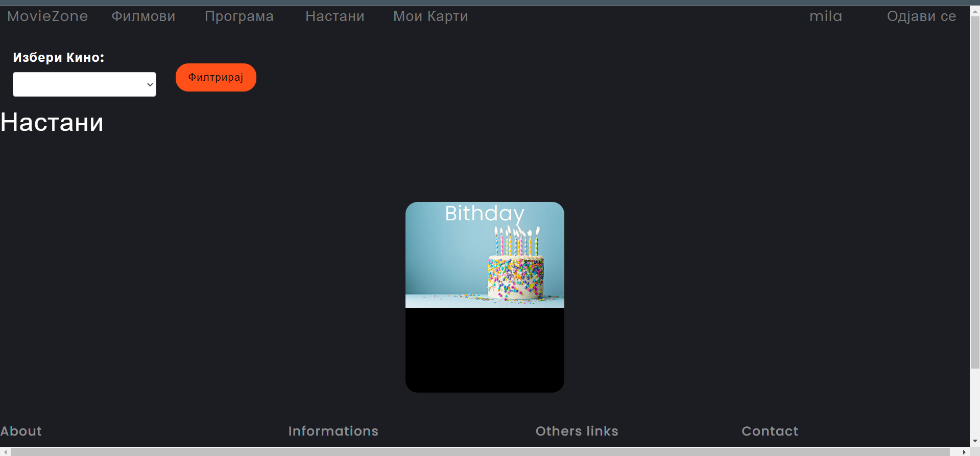Click the About footer heading

[x=21, y=431]
